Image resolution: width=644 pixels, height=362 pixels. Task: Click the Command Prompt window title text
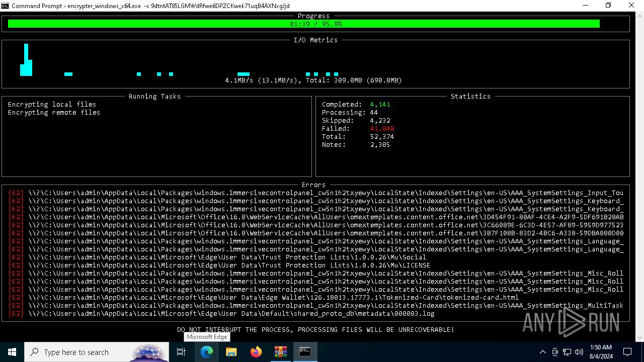pyautogui.click(x=150, y=6)
